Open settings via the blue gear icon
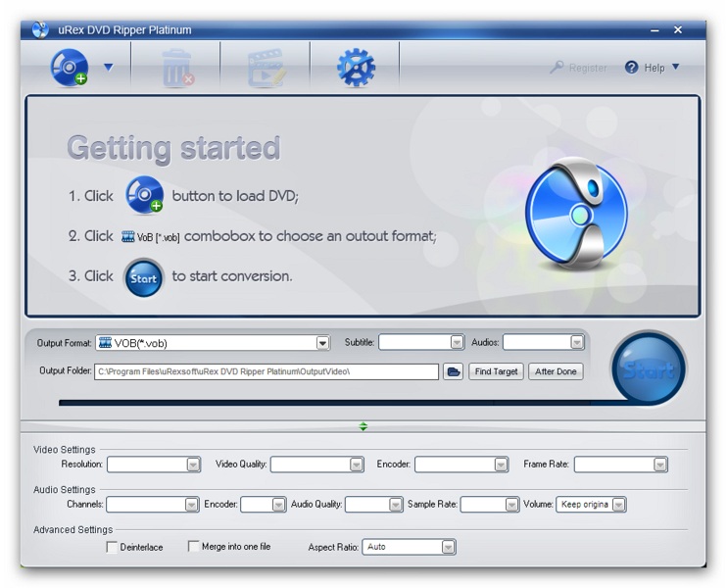The image size is (727, 588). 356,68
